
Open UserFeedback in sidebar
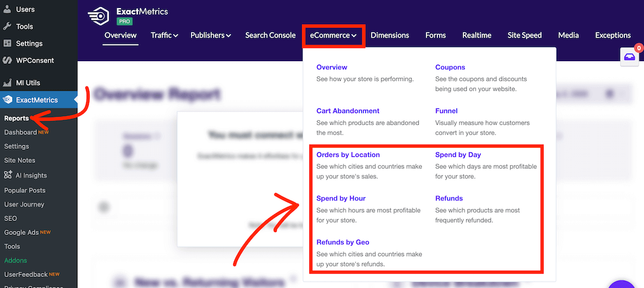(x=27, y=275)
